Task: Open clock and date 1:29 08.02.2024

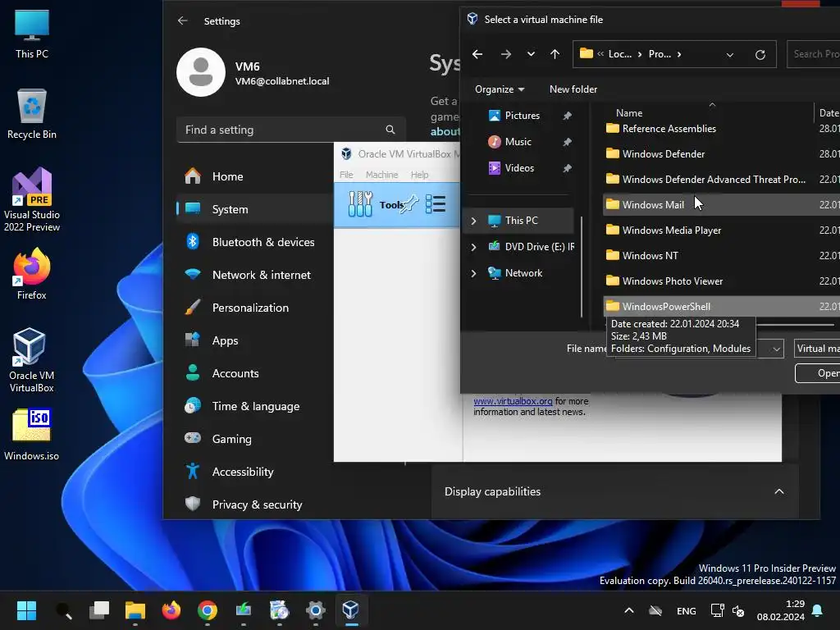Action: [781, 610]
